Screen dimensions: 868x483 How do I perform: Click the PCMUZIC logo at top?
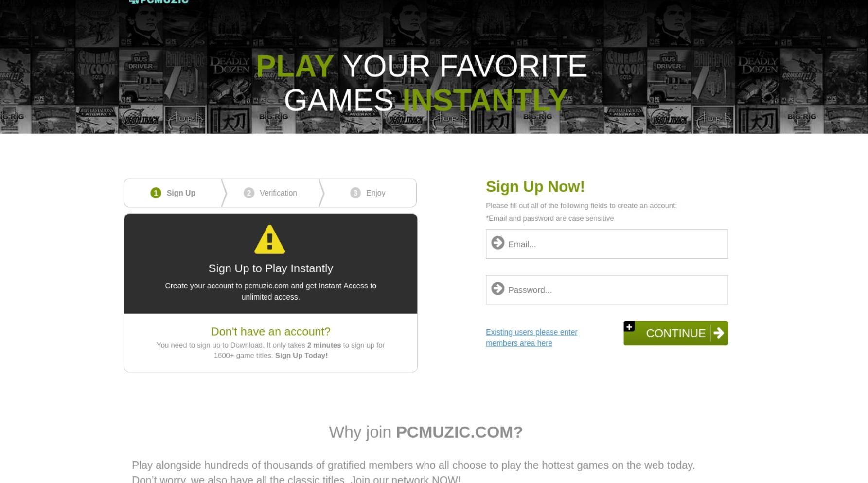click(159, 2)
